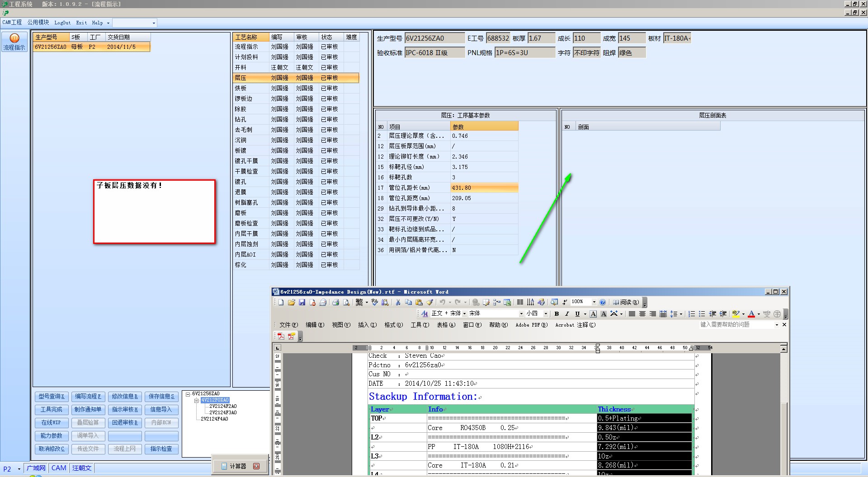Toggle Italic formatting in Word
This screenshot has width=868, height=477.
click(567, 314)
